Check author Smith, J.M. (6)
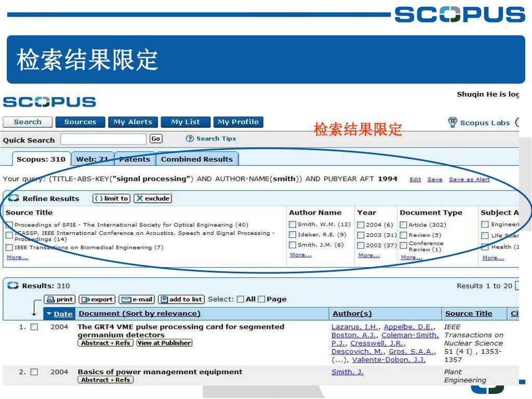Viewport: 532px width, 399px height. [292, 245]
